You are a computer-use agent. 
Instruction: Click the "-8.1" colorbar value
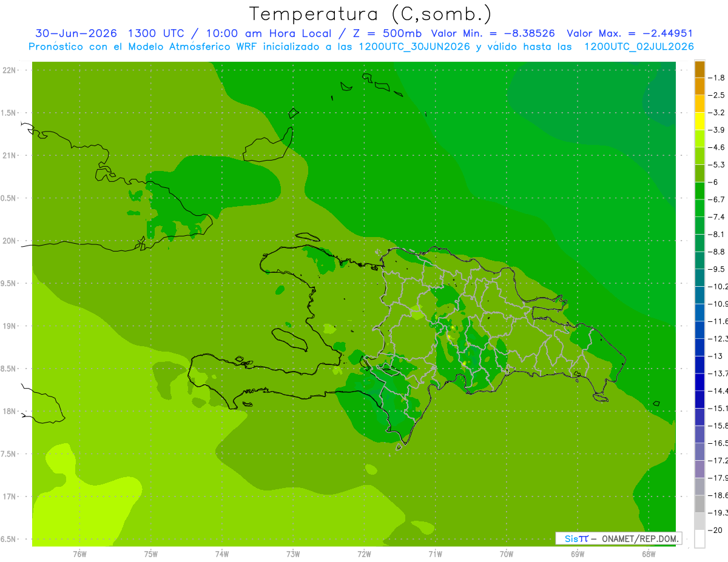point(716,234)
